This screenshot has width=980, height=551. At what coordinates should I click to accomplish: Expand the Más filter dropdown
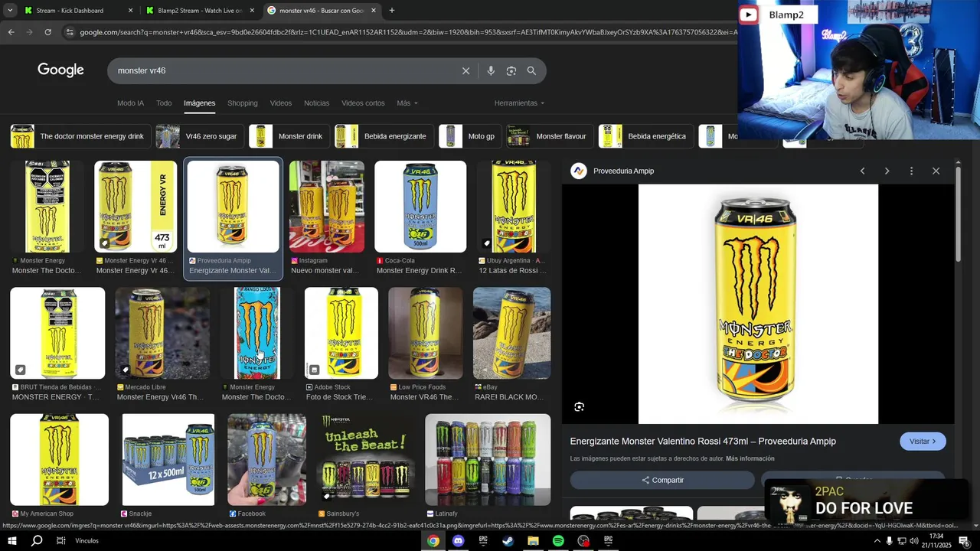click(407, 103)
